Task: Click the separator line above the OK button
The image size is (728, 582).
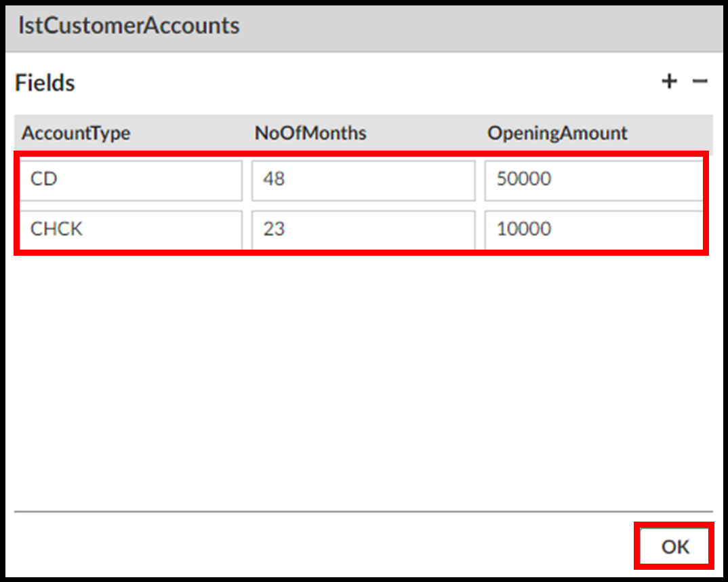Action: click(x=363, y=511)
